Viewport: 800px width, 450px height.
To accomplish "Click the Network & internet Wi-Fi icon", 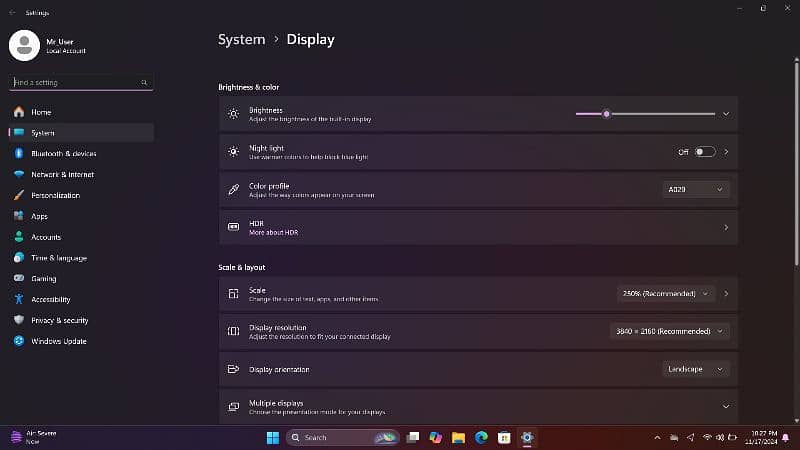I will [x=19, y=174].
